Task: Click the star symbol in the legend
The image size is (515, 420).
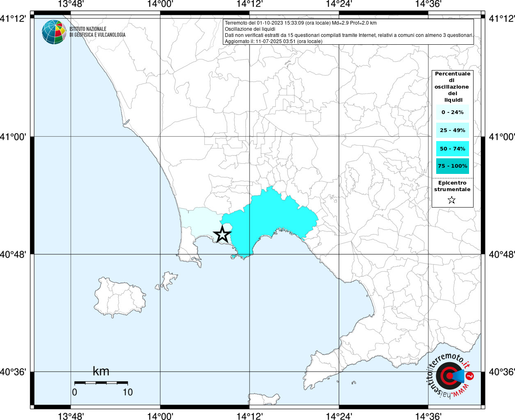Action: pyautogui.click(x=451, y=200)
